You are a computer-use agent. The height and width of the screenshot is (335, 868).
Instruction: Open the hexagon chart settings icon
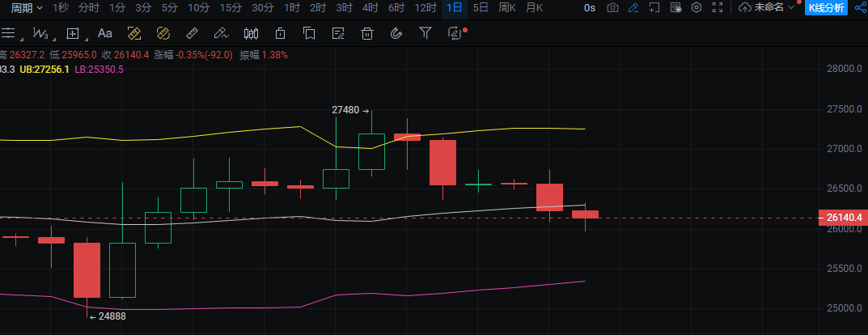point(696,8)
